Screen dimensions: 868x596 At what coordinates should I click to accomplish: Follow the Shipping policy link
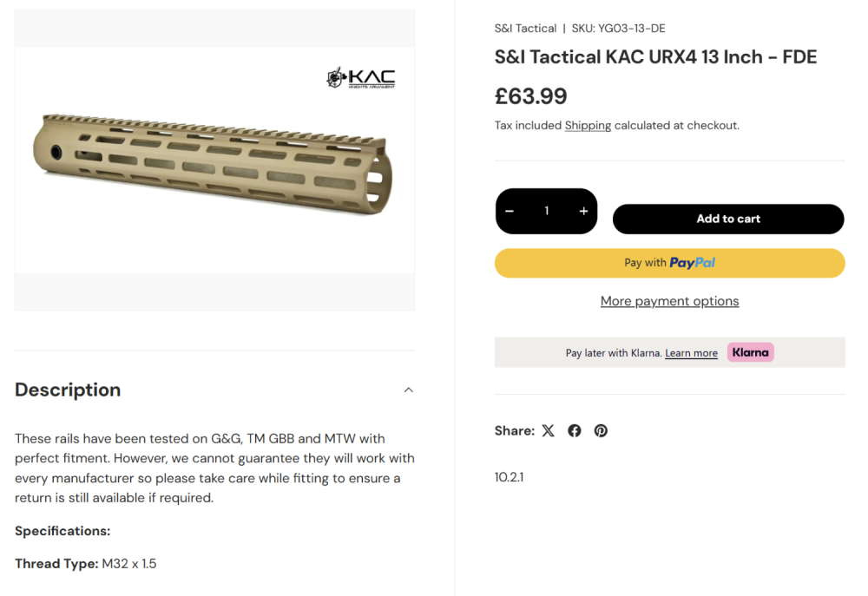click(x=588, y=126)
